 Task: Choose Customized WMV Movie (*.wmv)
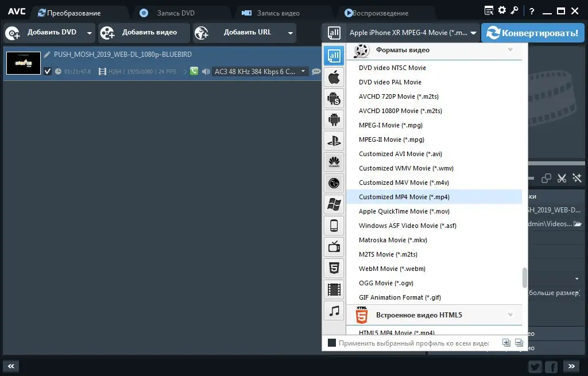pos(434,168)
